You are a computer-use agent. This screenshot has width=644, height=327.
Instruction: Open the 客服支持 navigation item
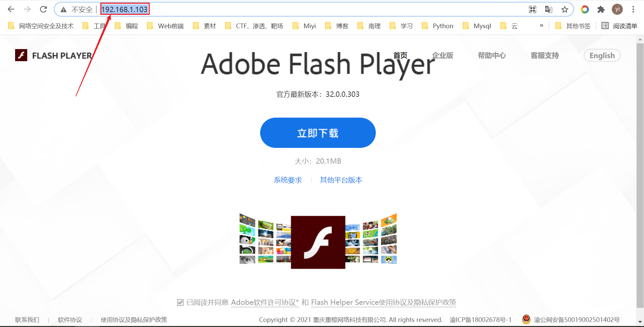pyautogui.click(x=545, y=55)
